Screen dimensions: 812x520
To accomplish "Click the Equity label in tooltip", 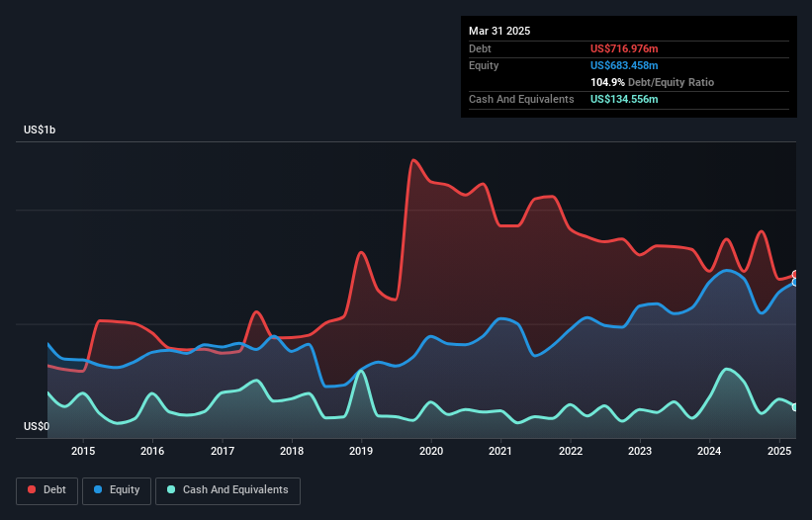I will point(484,65).
